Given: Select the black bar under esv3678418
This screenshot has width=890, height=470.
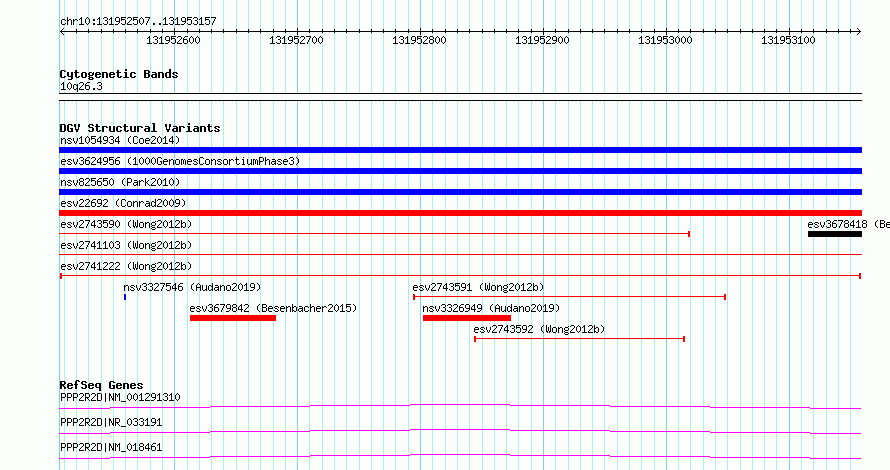Looking at the screenshot, I should (x=835, y=234).
